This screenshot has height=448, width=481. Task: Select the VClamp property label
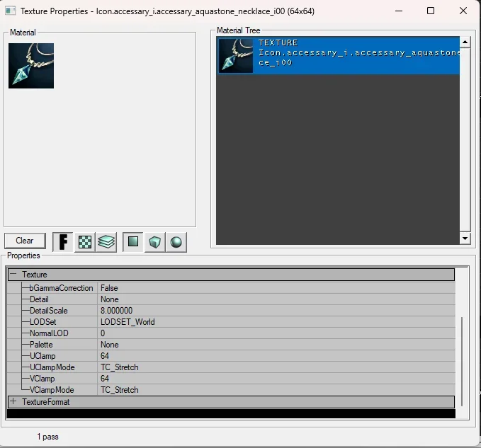[42, 379]
